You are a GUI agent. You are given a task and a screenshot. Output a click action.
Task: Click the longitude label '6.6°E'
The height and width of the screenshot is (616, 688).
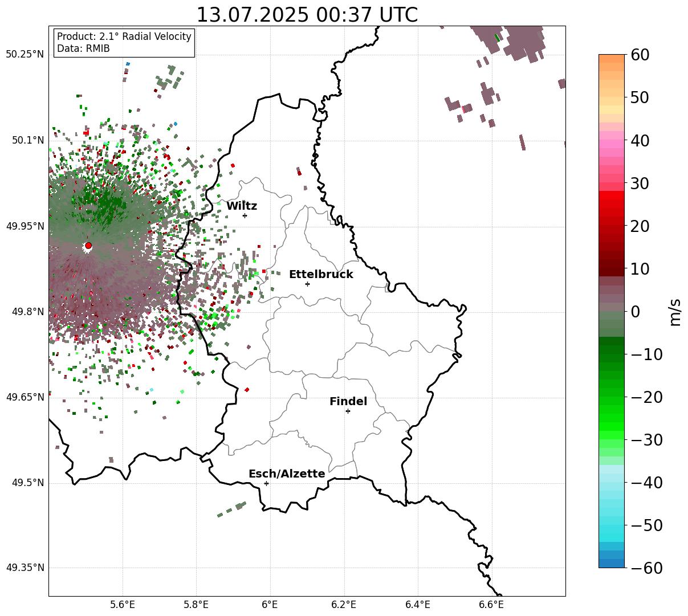tap(491, 605)
